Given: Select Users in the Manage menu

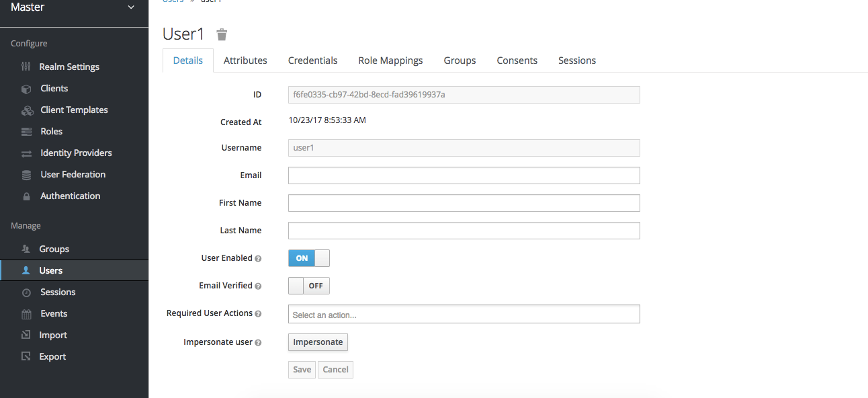Looking at the screenshot, I should (x=74, y=270).
